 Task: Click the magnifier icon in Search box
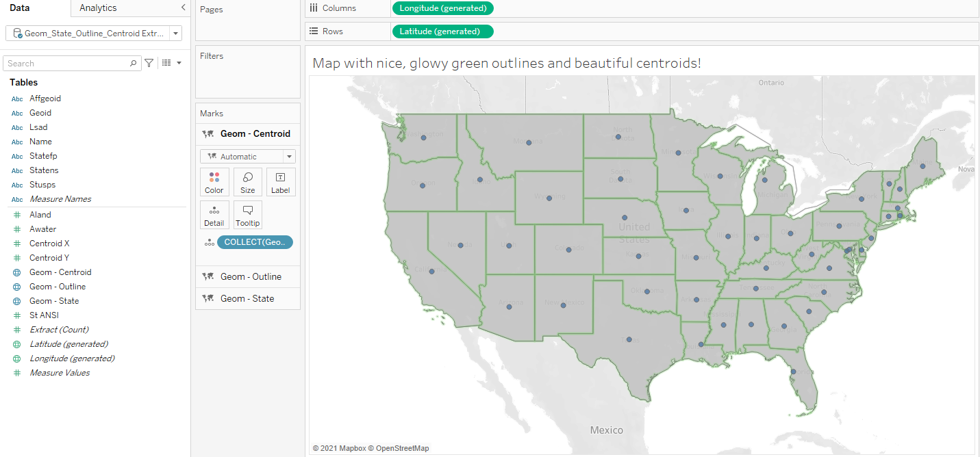point(134,64)
